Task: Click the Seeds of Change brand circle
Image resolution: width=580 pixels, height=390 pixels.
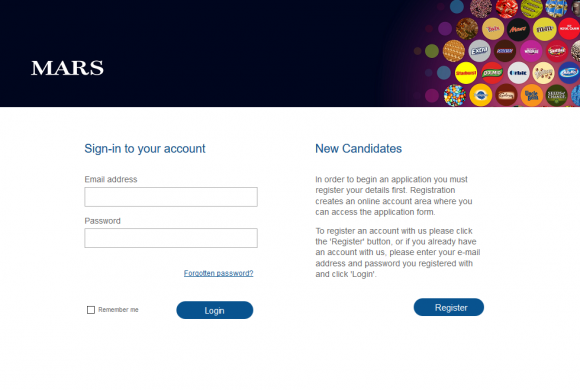Action: [x=556, y=95]
